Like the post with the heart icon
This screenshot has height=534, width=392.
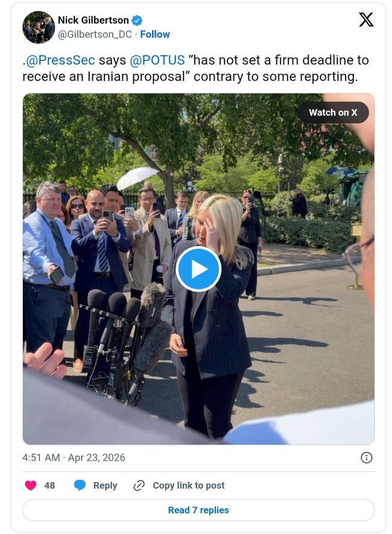[31, 485]
